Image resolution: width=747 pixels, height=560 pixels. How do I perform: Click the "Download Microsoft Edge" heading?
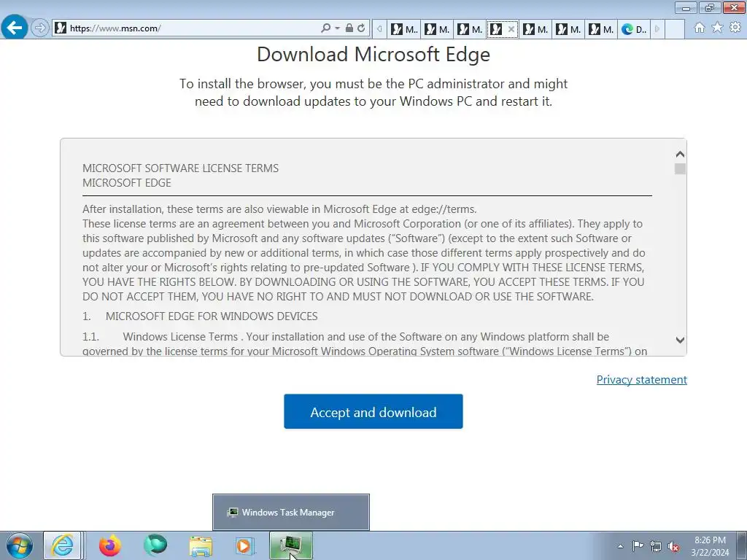tap(373, 54)
